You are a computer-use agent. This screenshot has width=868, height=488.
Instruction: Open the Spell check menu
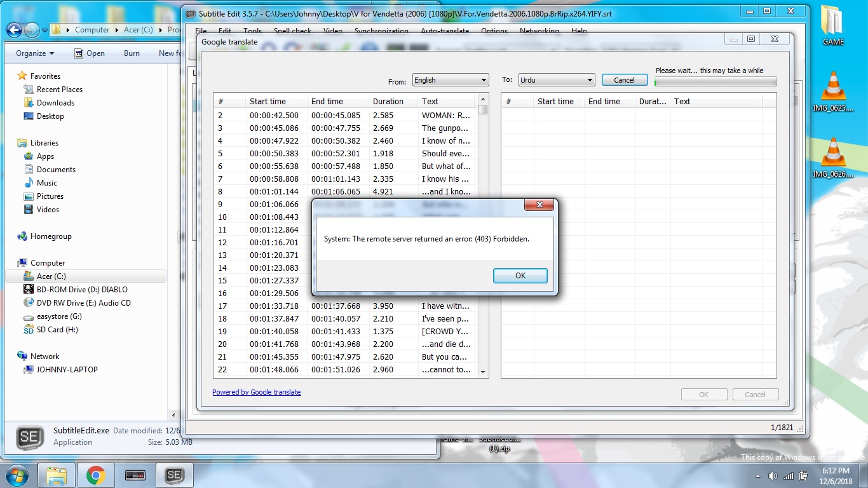[292, 31]
